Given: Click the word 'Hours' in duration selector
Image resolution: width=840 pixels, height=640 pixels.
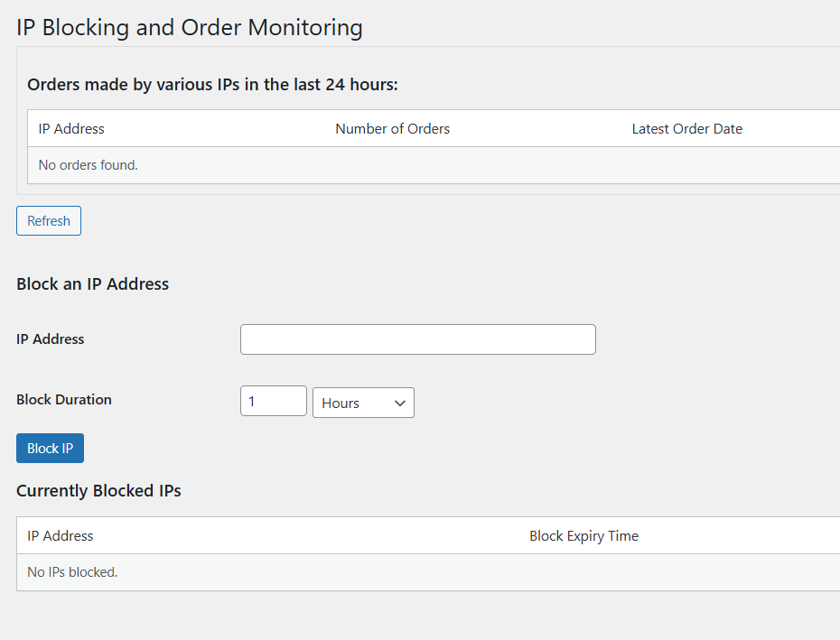Looking at the screenshot, I should [x=341, y=403].
